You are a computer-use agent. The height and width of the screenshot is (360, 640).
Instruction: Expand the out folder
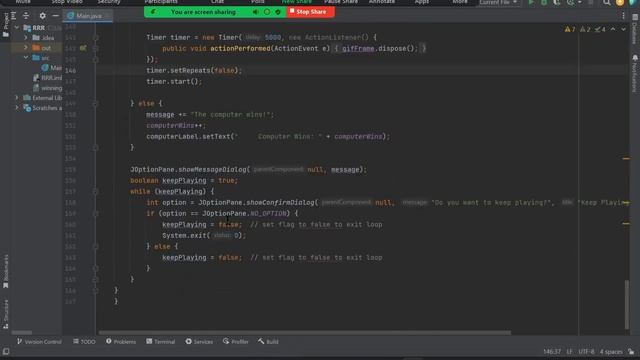(26, 48)
